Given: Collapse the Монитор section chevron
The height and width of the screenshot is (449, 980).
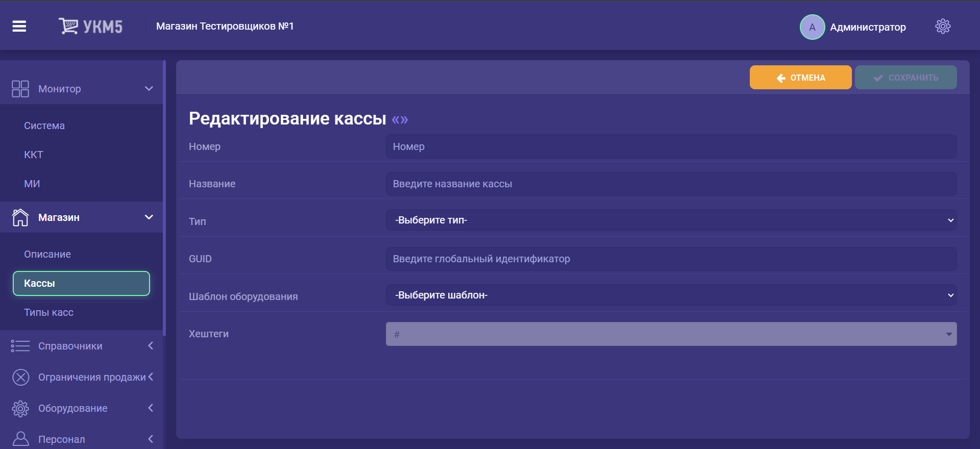Looking at the screenshot, I should [149, 89].
